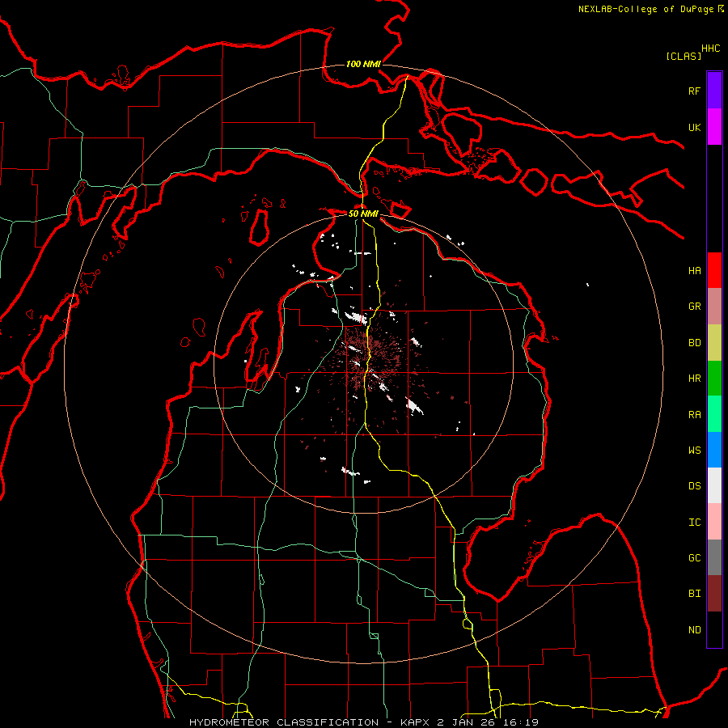Click the RF purple legend swatch
The width and height of the screenshot is (728, 728).
click(x=714, y=91)
